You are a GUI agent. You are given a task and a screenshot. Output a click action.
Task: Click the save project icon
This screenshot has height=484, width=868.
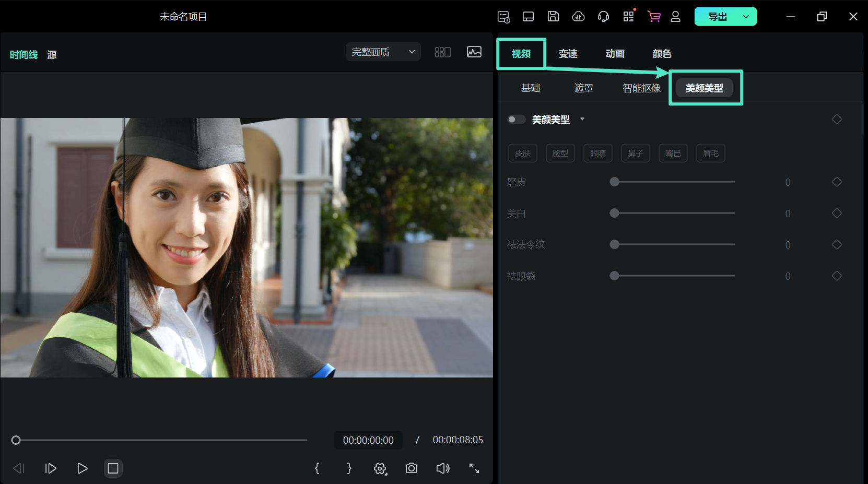pyautogui.click(x=553, y=17)
